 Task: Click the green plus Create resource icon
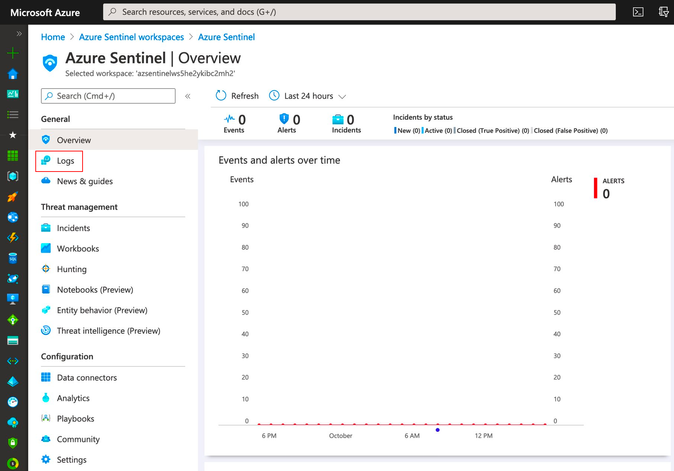(x=13, y=53)
